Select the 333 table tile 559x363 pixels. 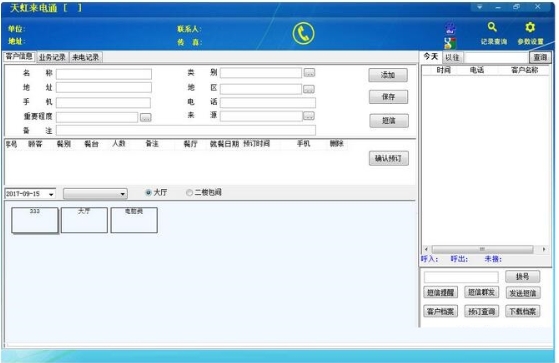click(x=35, y=220)
